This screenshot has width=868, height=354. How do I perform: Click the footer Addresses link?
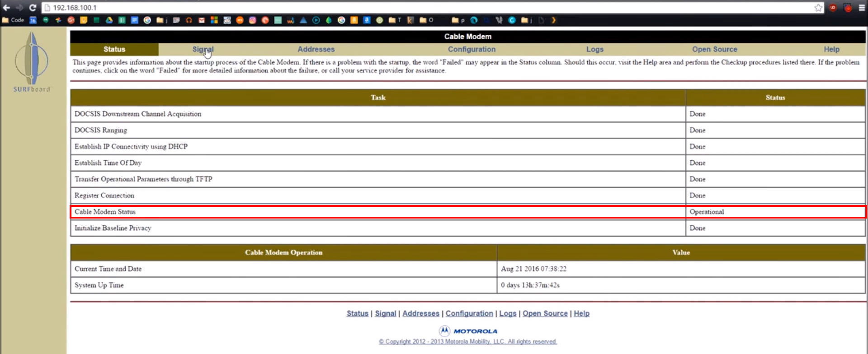pyautogui.click(x=421, y=313)
